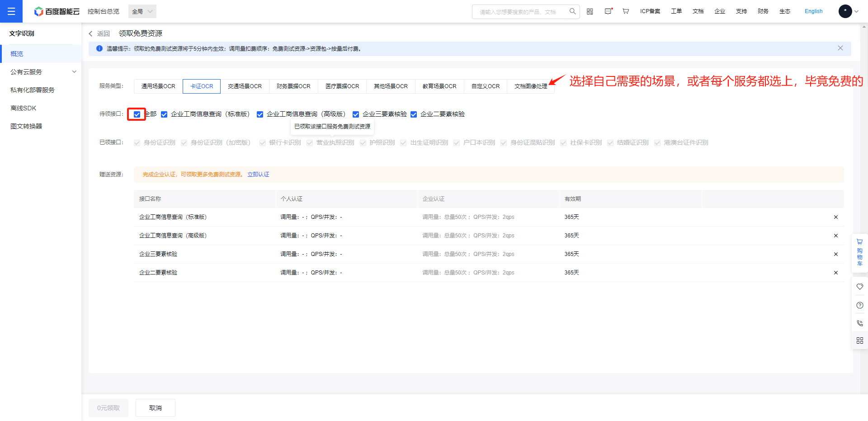Click the search magnifier icon
868x421 pixels.
[x=572, y=11]
